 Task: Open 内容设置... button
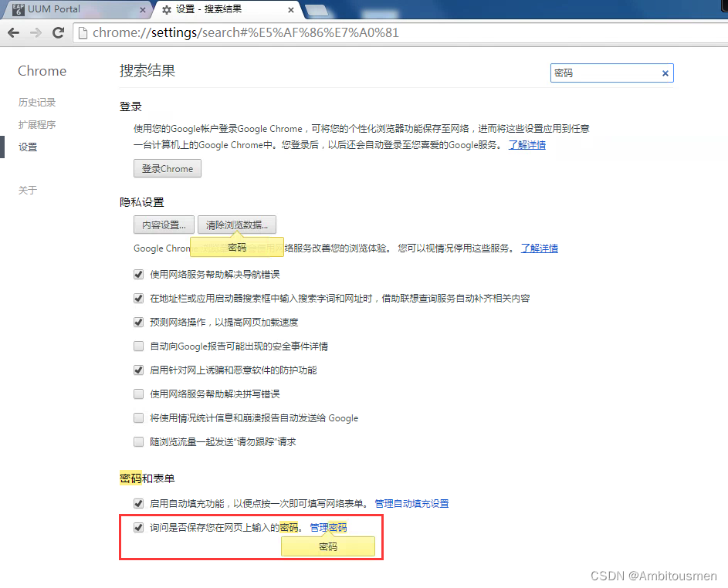(164, 225)
